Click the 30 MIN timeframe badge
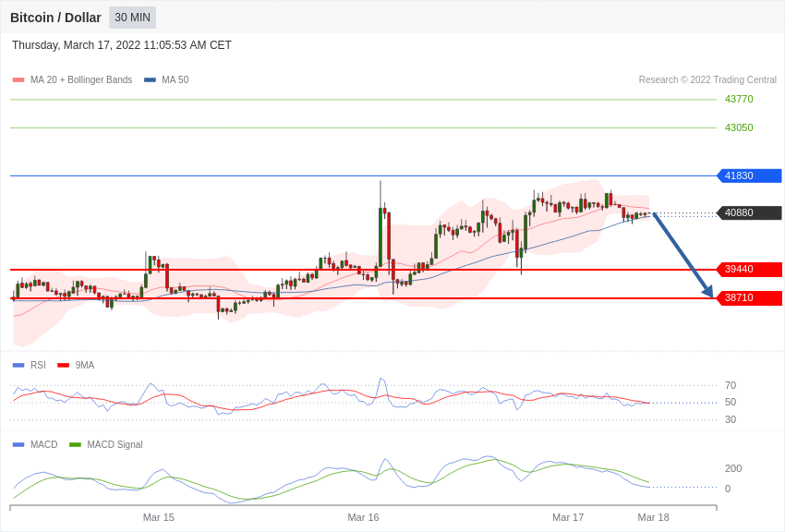 pyautogui.click(x=133, y=18)
